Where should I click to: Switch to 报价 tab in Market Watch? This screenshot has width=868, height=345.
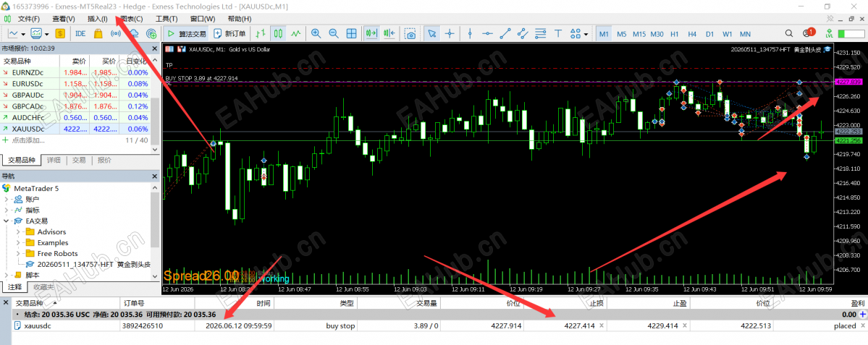[x=104, y=161]
